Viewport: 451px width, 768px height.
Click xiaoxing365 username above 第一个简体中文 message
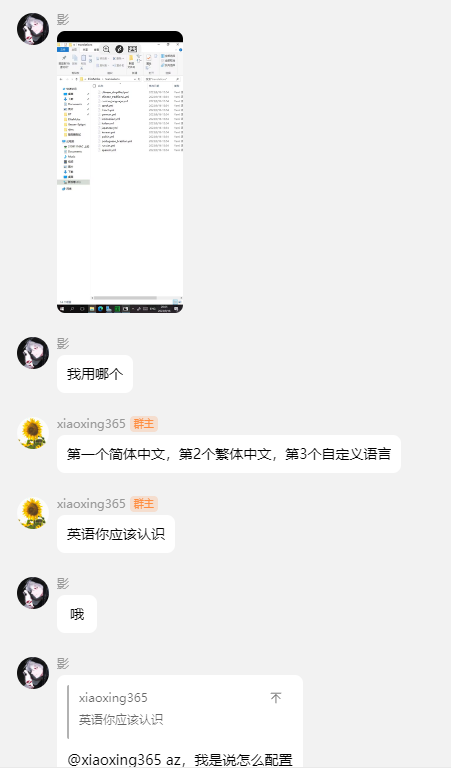click(91, 424)
